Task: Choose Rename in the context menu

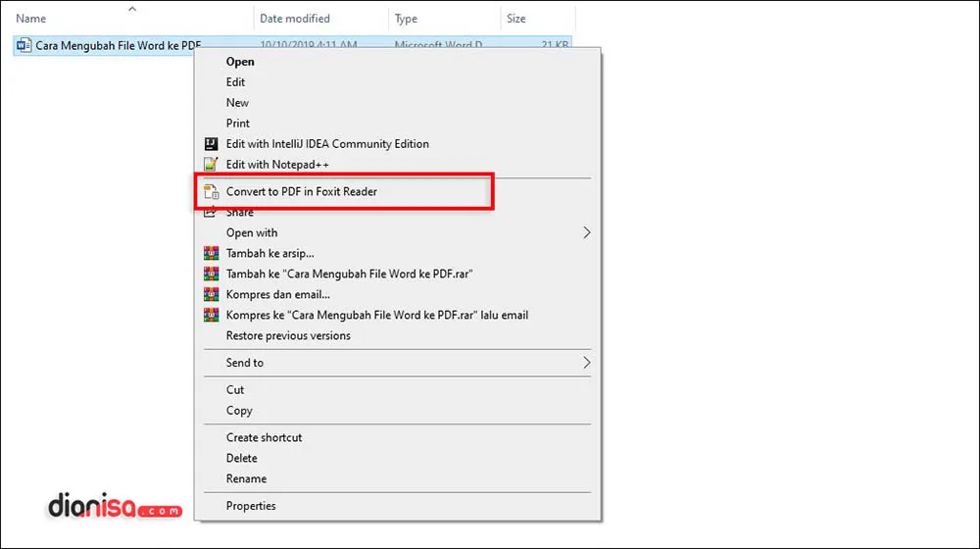Action: [x=246, y=479]
